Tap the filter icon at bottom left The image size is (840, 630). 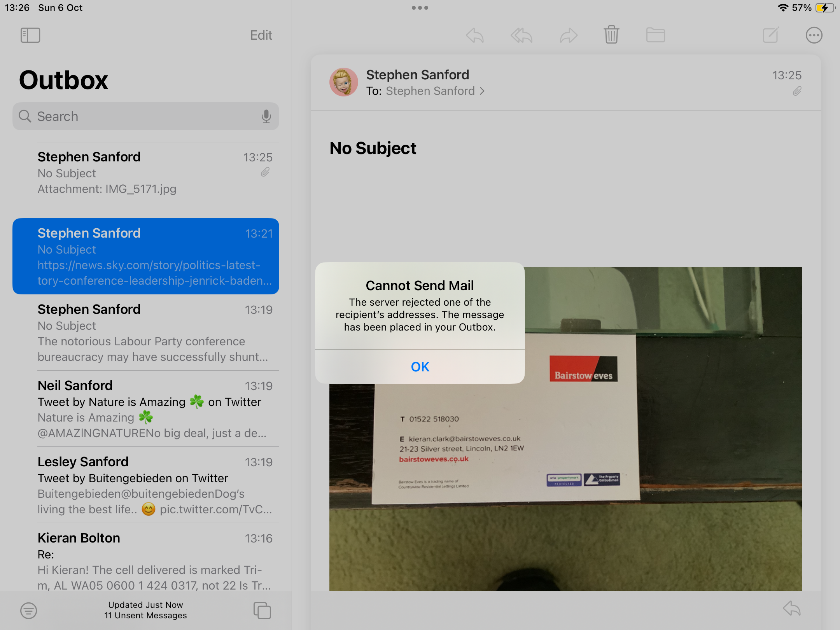click(29, 611)
